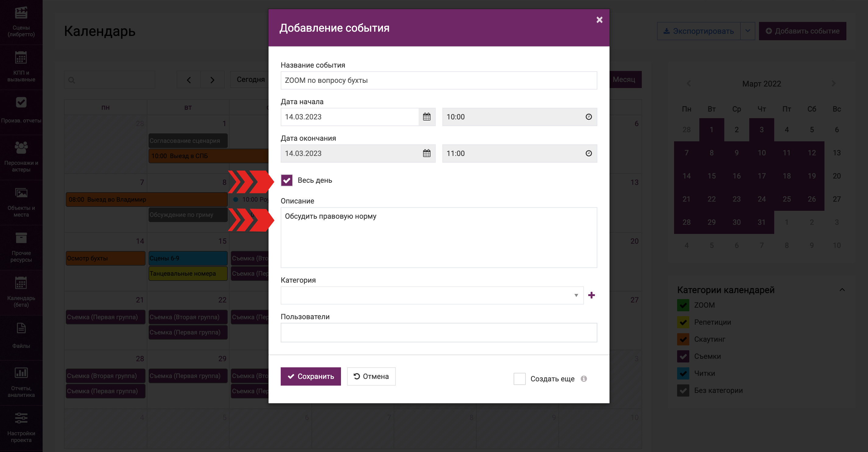This screenshot has height=452, width=868.
Task: Open event Сцены 6-9
Action: pos(188,258)
